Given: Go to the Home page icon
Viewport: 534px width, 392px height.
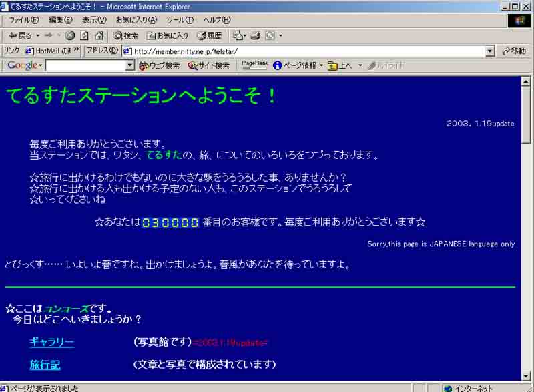Looking at the screenshot, I should [x=99, y=35].
